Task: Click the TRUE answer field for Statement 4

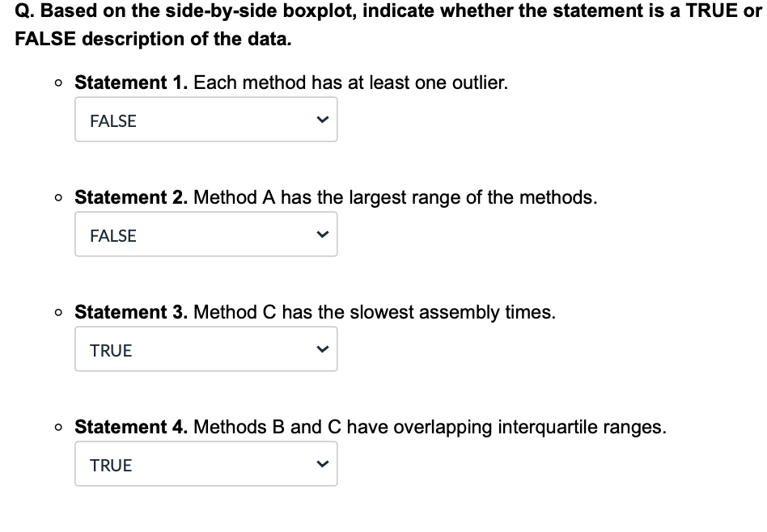Action: tap(206, 464)
